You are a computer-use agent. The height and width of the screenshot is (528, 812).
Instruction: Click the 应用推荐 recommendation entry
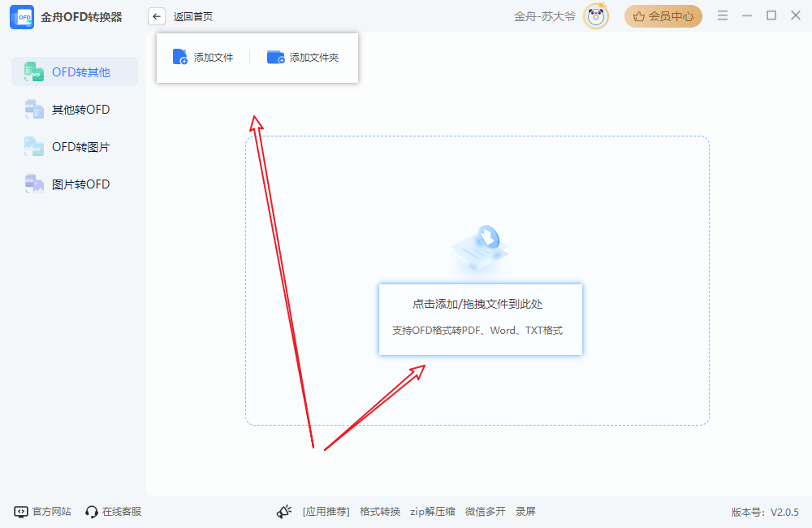coord(326,511)
